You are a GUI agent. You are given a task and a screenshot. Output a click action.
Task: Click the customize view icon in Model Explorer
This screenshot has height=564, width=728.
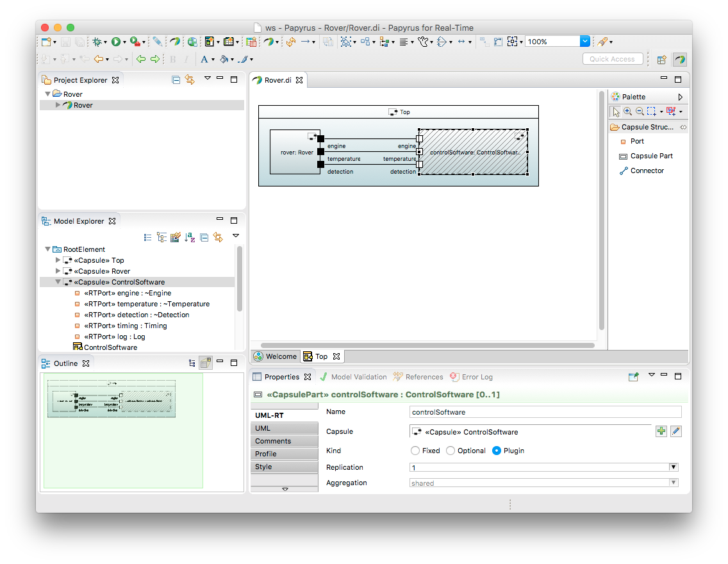pyautogui.click(x=176, y=238)
